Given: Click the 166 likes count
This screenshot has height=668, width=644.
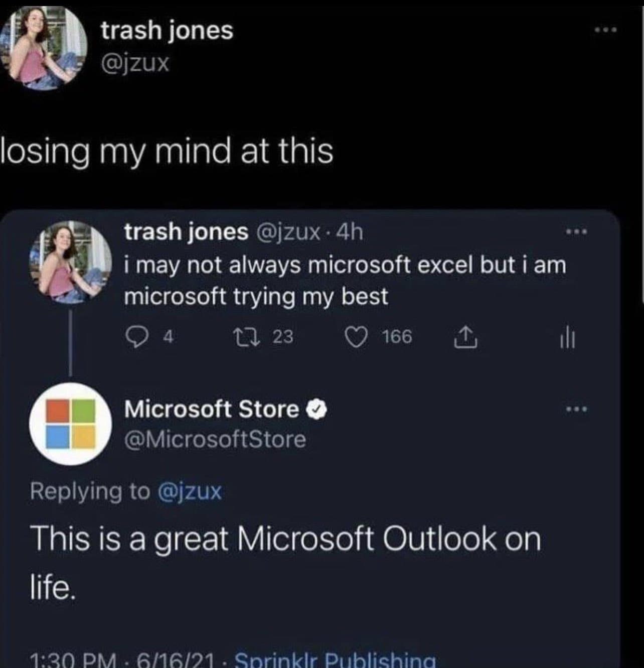Looking at the screenshot, I should coord(397,337).
